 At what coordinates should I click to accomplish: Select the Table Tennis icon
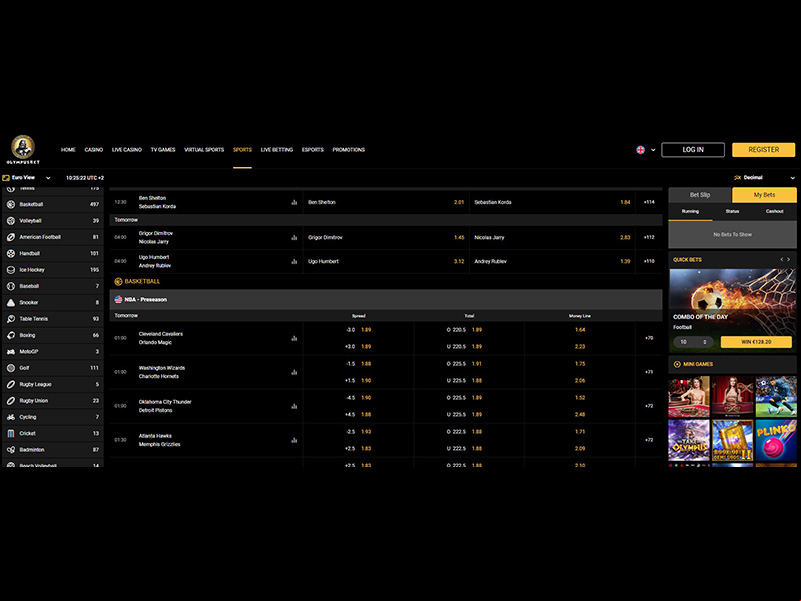(x=11, y=319)
